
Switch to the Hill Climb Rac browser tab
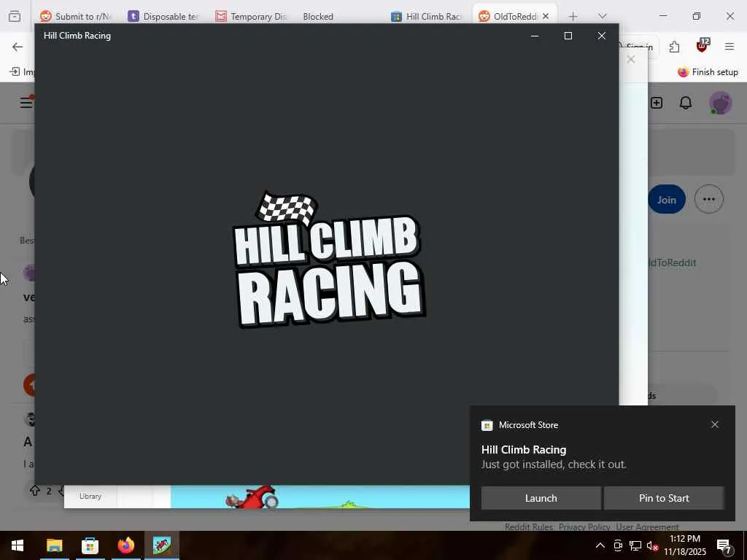(426, 16)
